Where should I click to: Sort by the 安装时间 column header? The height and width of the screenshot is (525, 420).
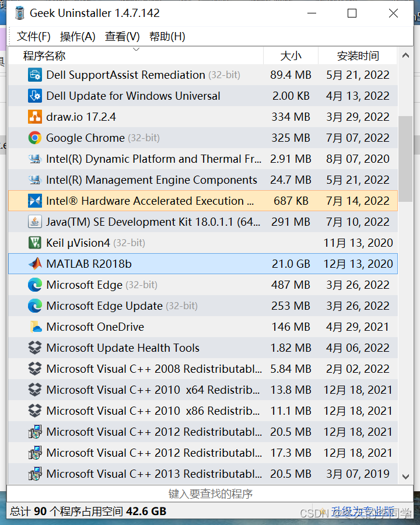tap(358, 55)
